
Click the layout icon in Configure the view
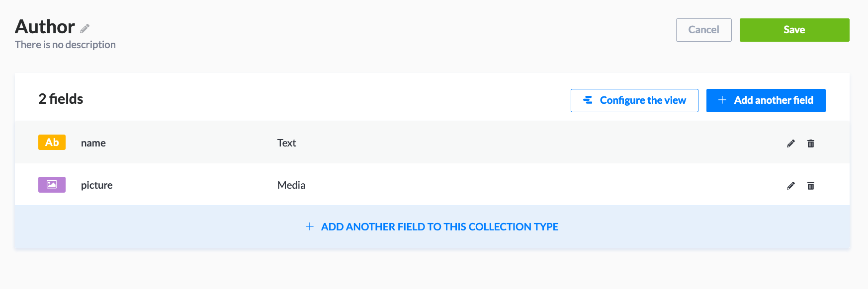(x=588, y=100)
